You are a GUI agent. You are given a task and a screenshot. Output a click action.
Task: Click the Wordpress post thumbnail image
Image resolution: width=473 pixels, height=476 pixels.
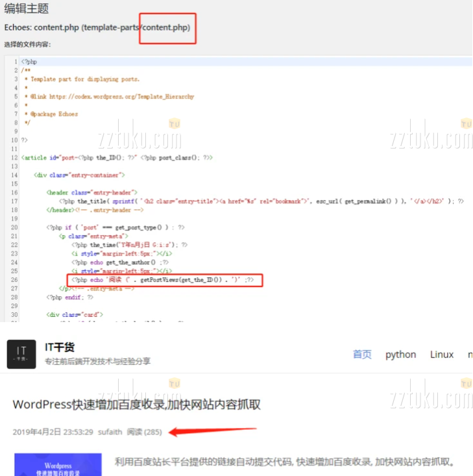point(58,464)
